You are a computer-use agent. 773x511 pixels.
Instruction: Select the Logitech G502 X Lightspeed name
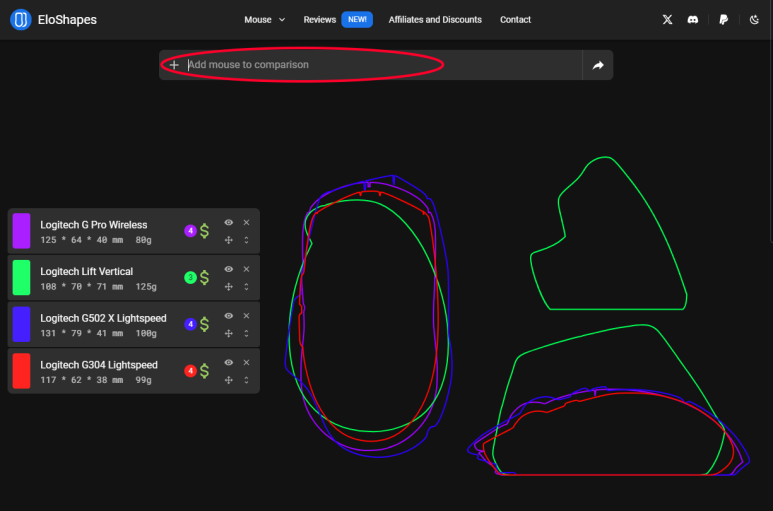pos(104,318)
